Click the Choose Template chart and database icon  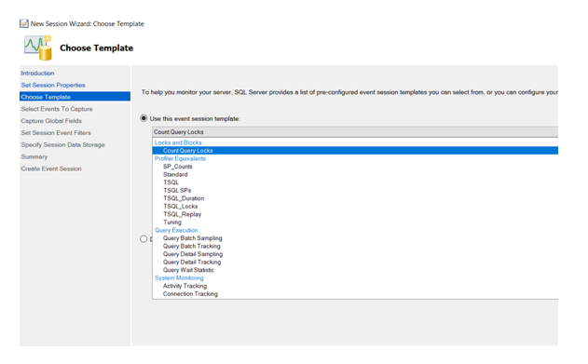tap(38, 47)
